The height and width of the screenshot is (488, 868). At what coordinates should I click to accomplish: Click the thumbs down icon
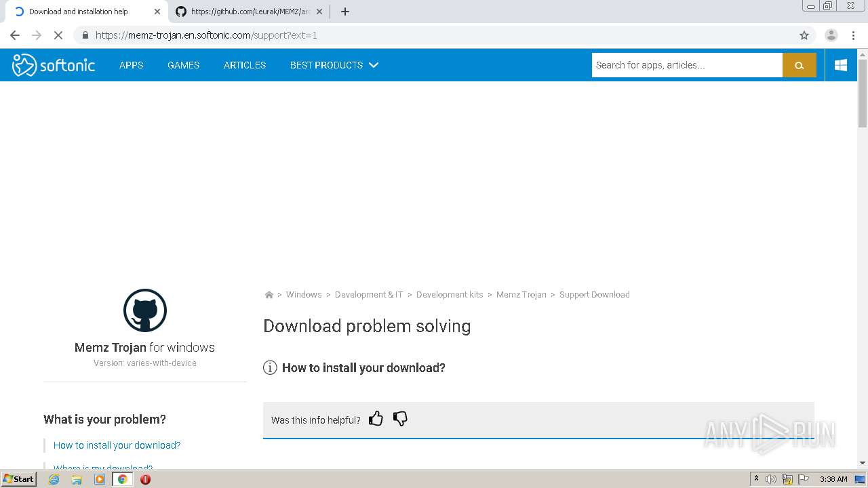click(400, 419)
